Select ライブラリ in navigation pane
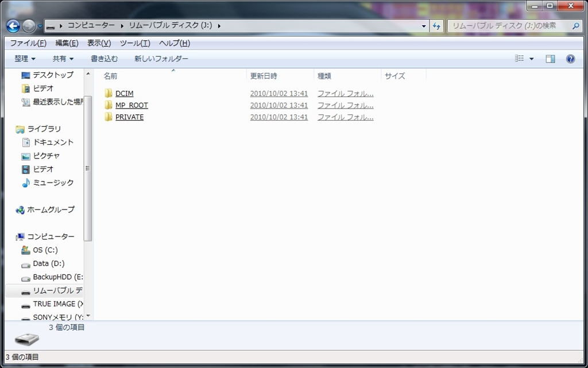The image size is (588, 368). (44, 129)
